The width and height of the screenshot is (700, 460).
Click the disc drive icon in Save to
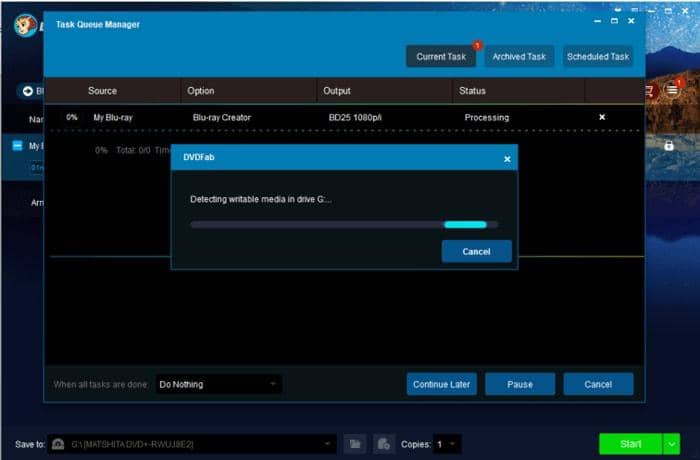pos(58,444)
